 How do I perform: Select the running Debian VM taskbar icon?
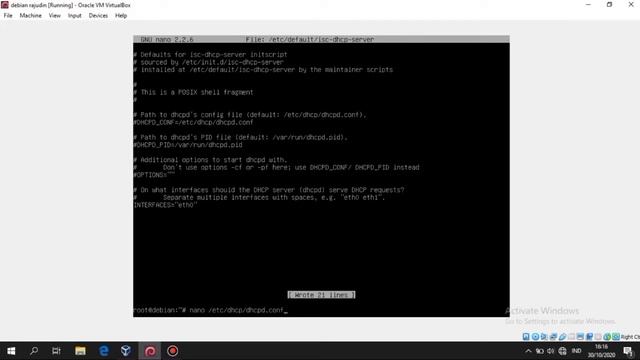click(150, 351)
